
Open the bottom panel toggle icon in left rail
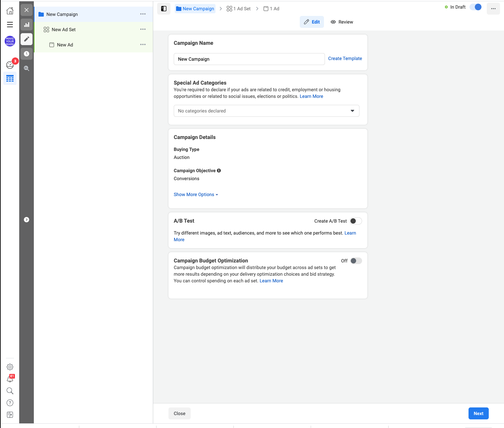coord(10,415)
